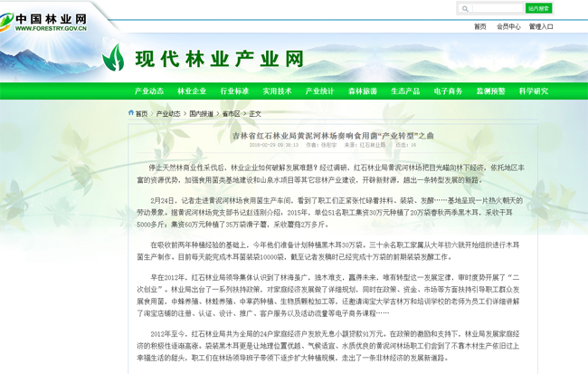Click the home icon in breadcrumb

(x=131, y=113)
